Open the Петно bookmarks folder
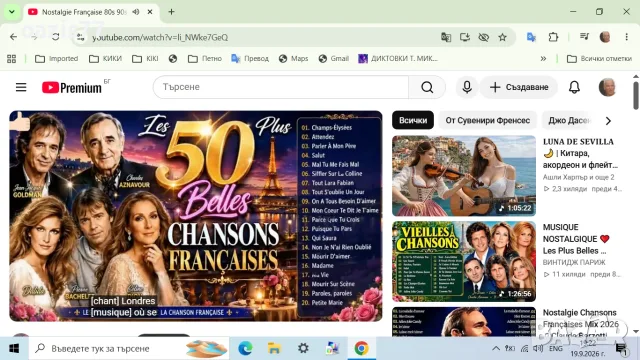The height and width of the screenshot is (360, 640). click(204, 59)
